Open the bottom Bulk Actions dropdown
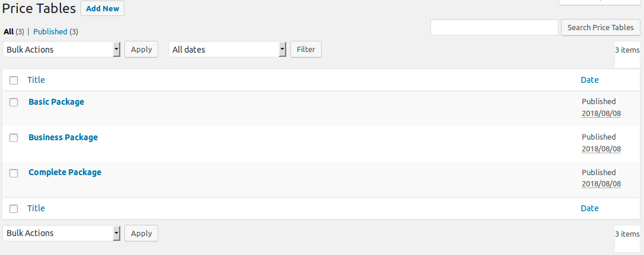644x255 pixels. pos(62,233)
